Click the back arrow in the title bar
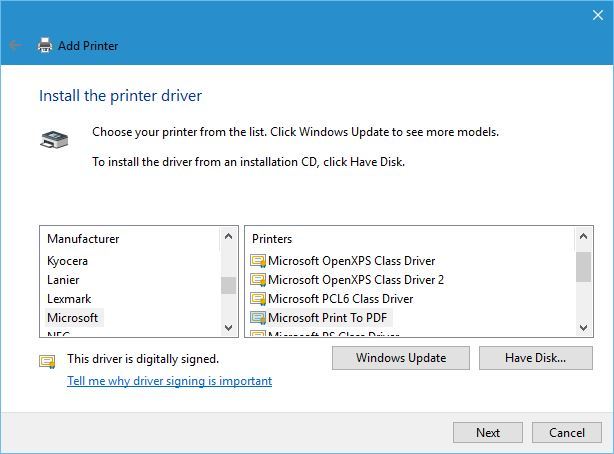 pos(15,45)
